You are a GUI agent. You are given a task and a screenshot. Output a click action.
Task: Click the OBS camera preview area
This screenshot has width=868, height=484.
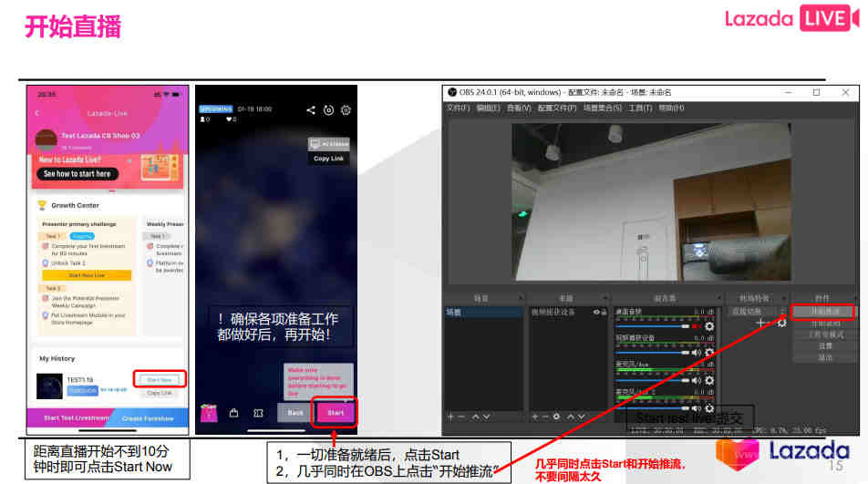point(651,202)
